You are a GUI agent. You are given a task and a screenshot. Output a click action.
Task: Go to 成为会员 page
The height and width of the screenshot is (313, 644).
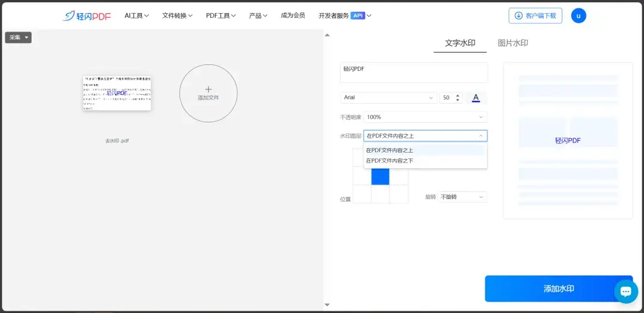pos(293,16)
